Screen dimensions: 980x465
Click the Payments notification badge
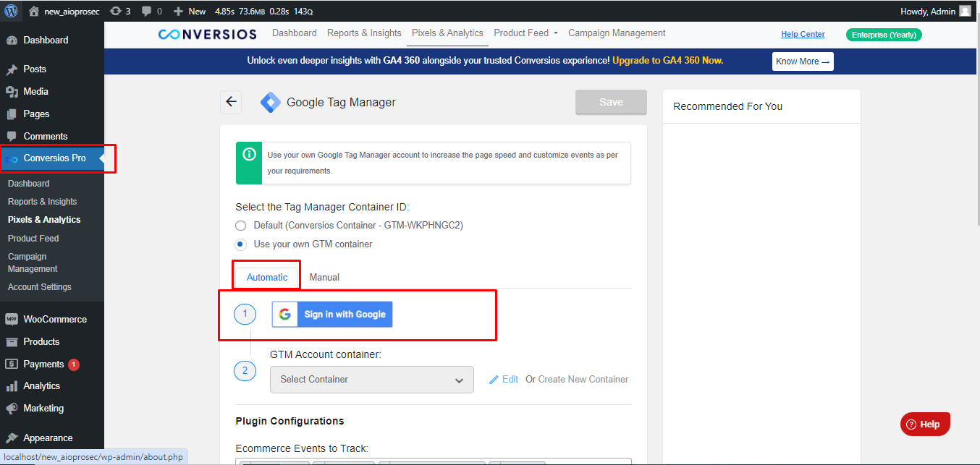tap(74, 364)
